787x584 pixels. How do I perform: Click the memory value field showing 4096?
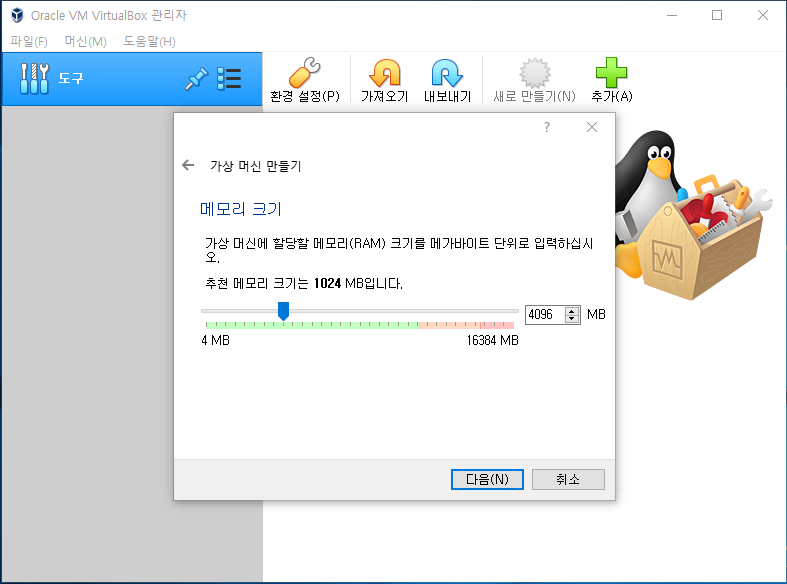point(546,315)
